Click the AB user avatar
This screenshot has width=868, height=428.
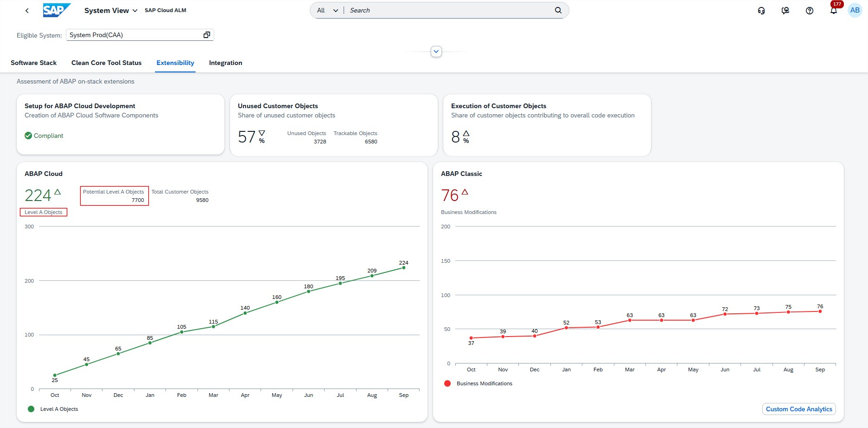tap(855, 10)
